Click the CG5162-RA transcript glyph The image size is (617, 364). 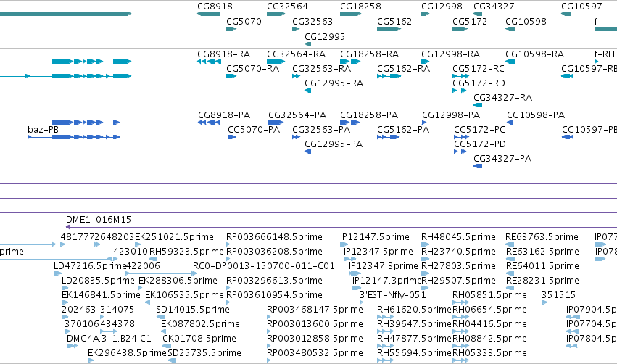click(389, 76)
